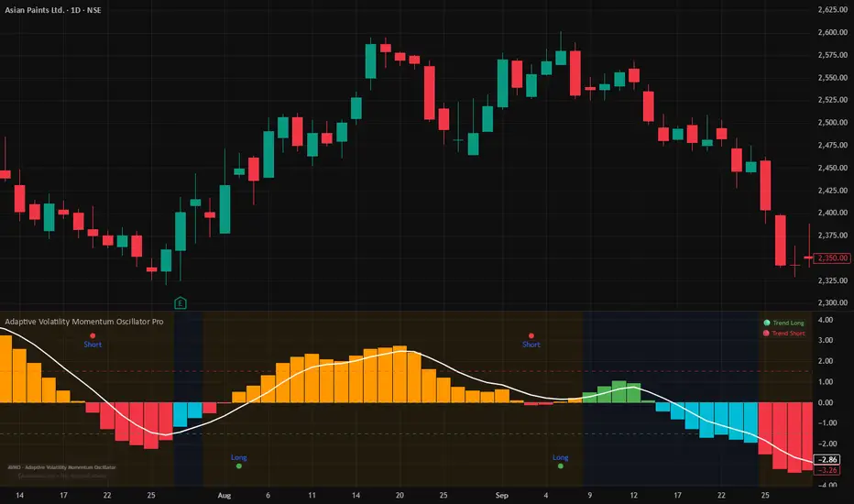Click the 2,475.00 price axis label

pos(833,145)
